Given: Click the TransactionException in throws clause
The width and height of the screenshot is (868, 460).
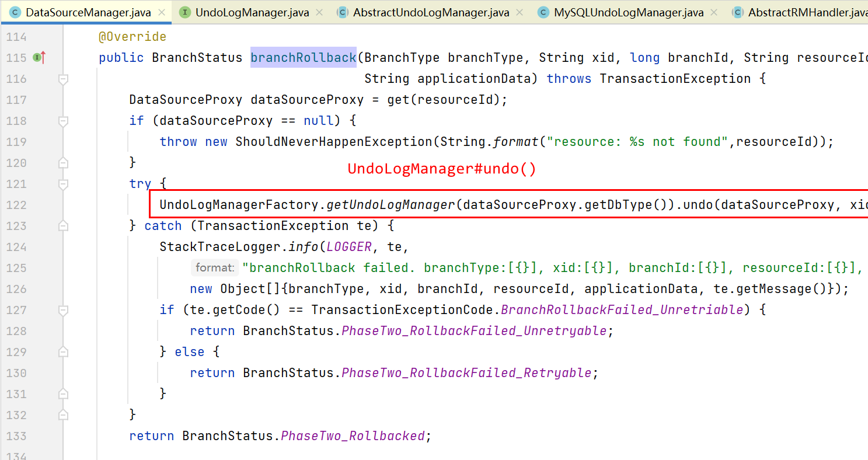Looking at the screenshot, I should (675, 79).
